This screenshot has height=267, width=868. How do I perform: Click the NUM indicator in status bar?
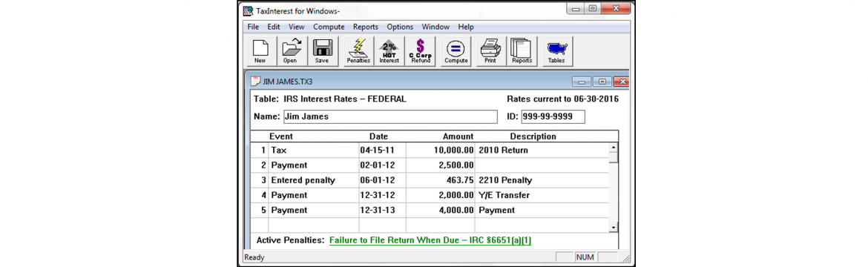(585, 257)
